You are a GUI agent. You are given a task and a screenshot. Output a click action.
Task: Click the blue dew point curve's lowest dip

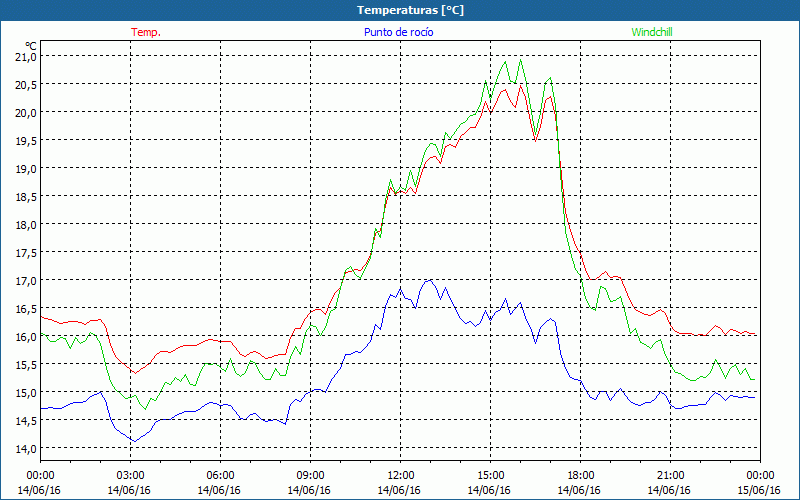[x=133, y=440]
